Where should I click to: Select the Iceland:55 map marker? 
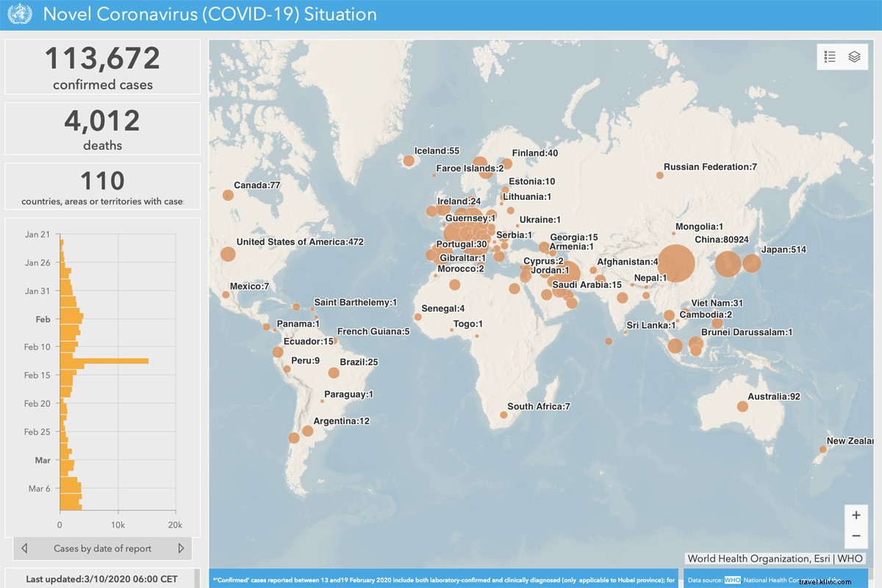click(x=409, y=160)
